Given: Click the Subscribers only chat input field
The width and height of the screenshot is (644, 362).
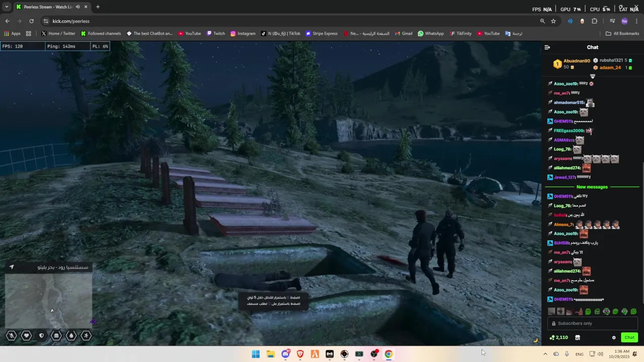Looking at the screenshot, I should pyautogui.click(x=593, y=323).
